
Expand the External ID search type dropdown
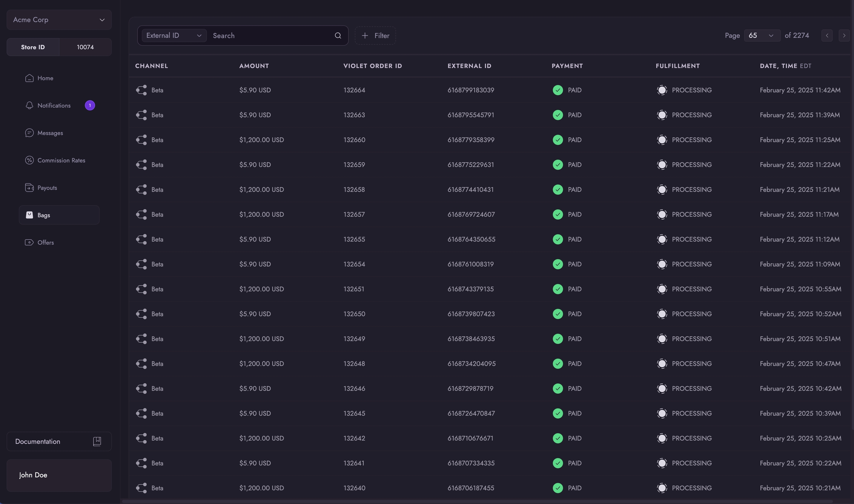[x=174, y=36]
